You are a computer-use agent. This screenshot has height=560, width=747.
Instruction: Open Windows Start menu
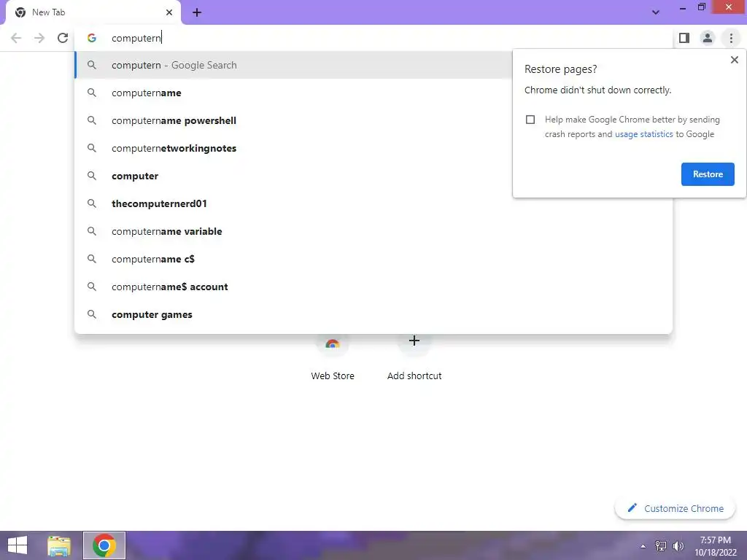18,545
